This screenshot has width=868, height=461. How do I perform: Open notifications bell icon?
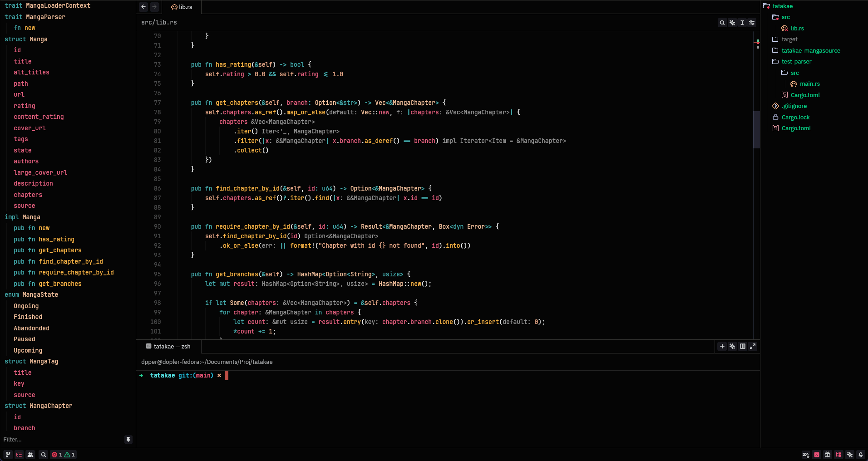861,455
